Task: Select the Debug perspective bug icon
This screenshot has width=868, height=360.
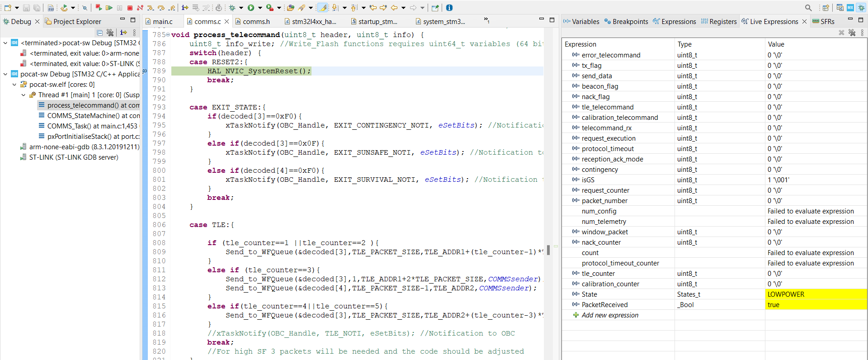Action: [861, 8]
